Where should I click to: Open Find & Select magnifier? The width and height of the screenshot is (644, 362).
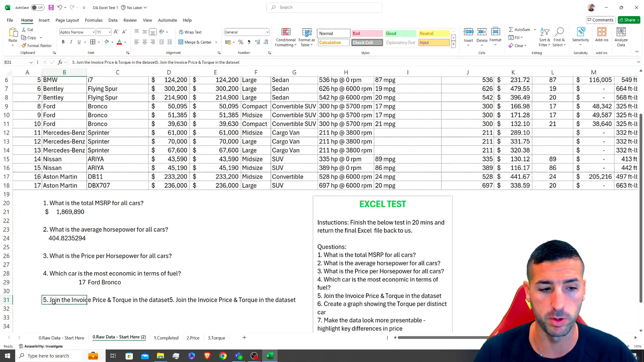559,37
